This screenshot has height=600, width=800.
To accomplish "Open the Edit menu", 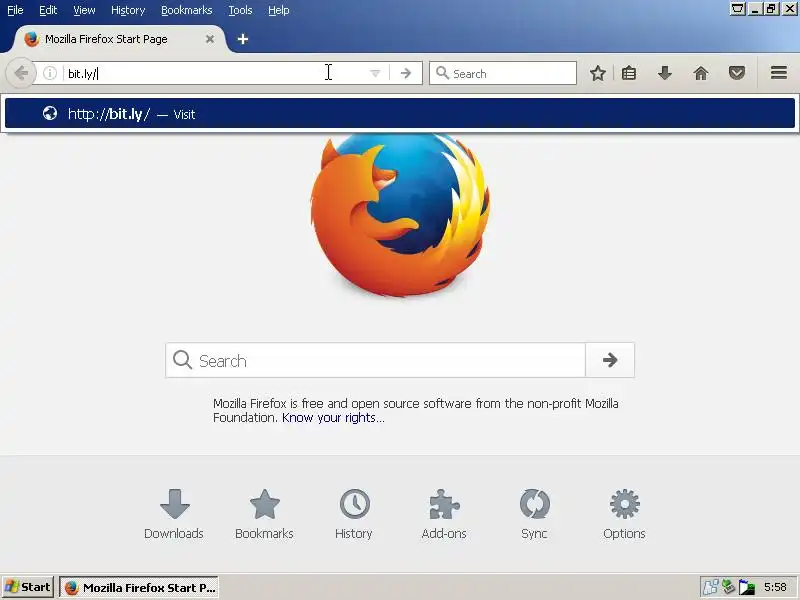I will click(x=48, y=10).
